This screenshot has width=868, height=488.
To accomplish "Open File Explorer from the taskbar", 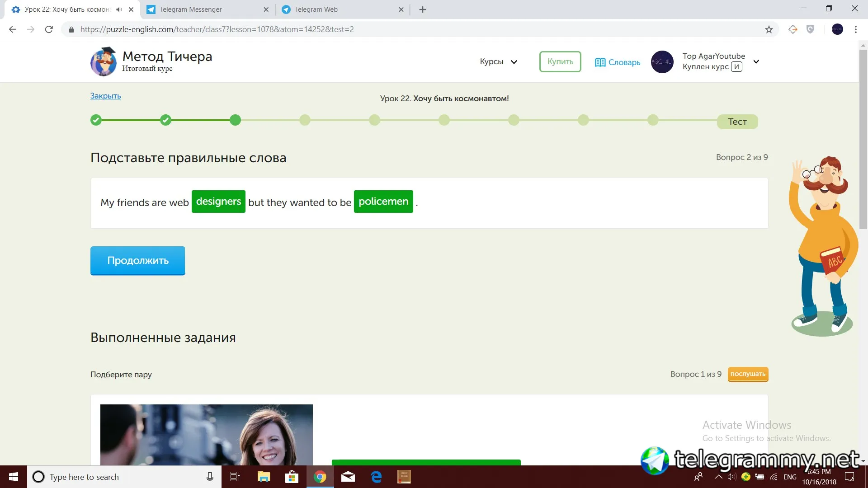I will click(x=264, y=477).
